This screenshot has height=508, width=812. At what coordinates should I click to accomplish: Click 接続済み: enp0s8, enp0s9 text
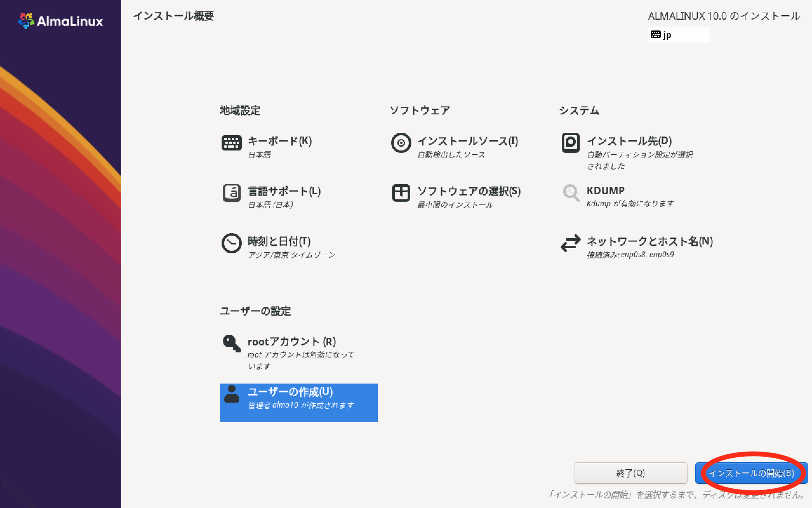coord(630,254)
